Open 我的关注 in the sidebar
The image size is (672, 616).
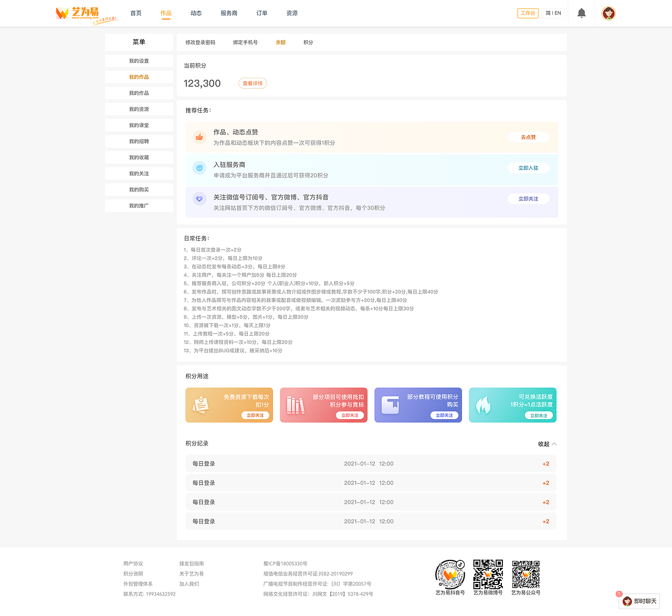[139, 174]
